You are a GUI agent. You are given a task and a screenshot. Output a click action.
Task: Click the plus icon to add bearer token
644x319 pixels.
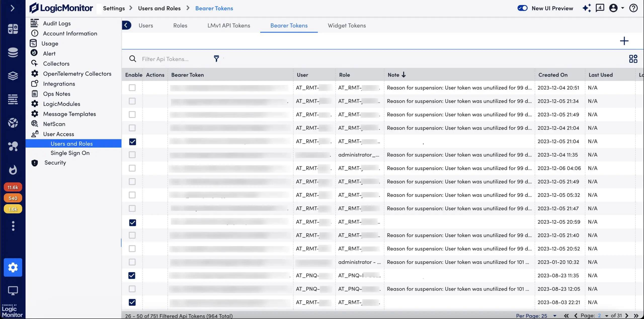click(624, 41)
